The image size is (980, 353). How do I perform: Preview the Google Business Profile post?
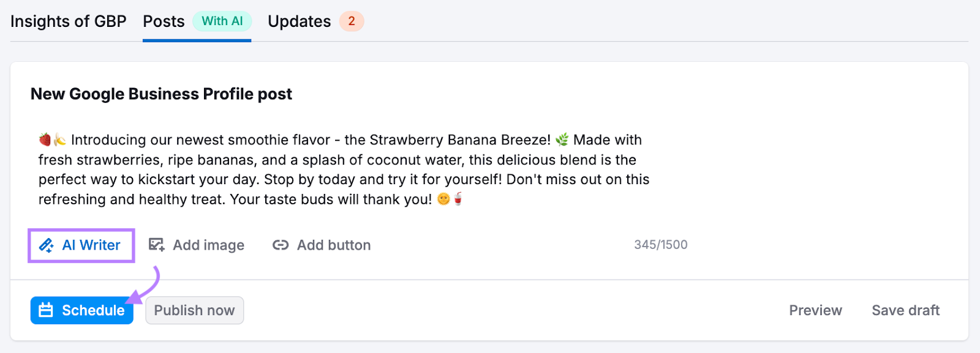(x=815, y=310)
